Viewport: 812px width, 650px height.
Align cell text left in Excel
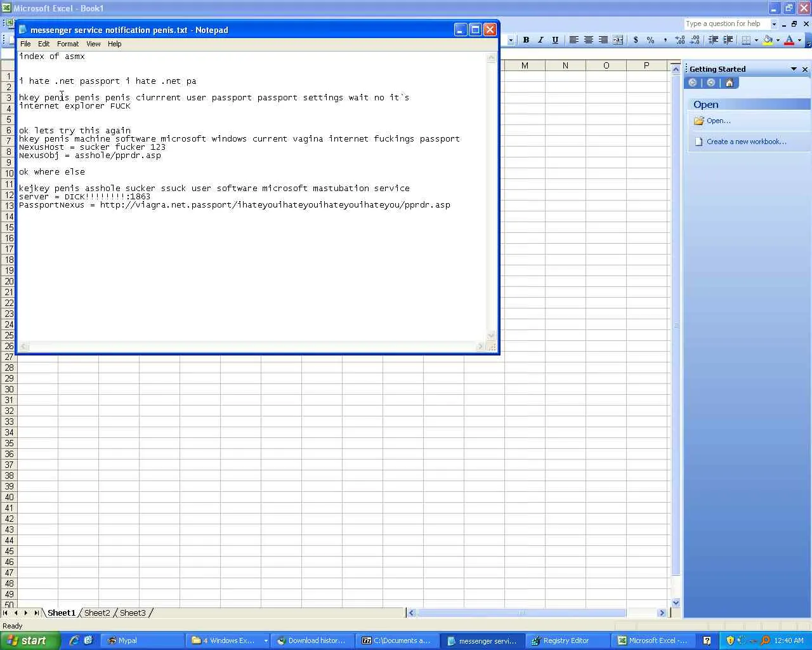point(573,40)
